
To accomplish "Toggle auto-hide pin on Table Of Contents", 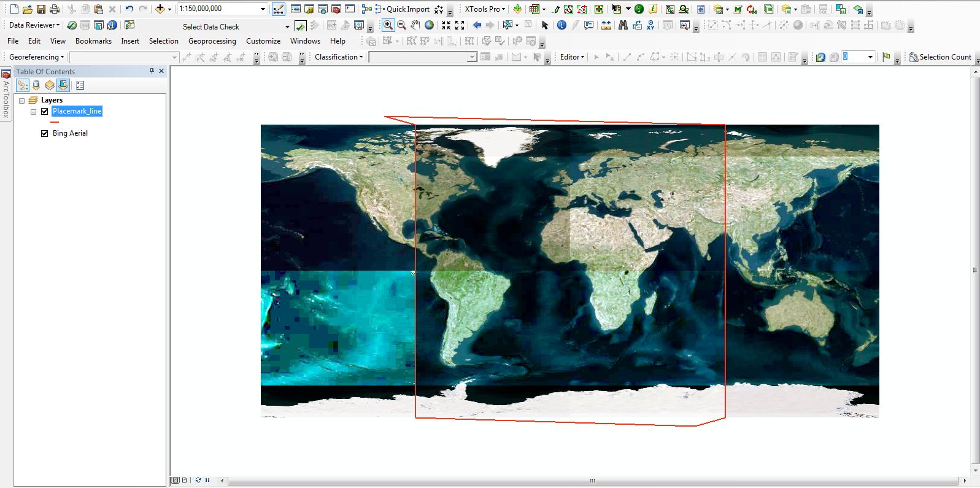I will 152,71.
